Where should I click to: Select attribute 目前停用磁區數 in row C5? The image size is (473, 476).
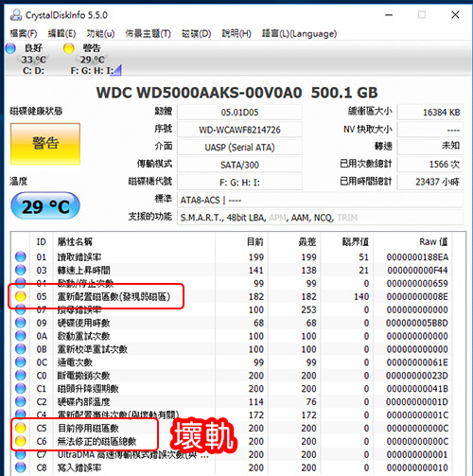click(88, 428)
